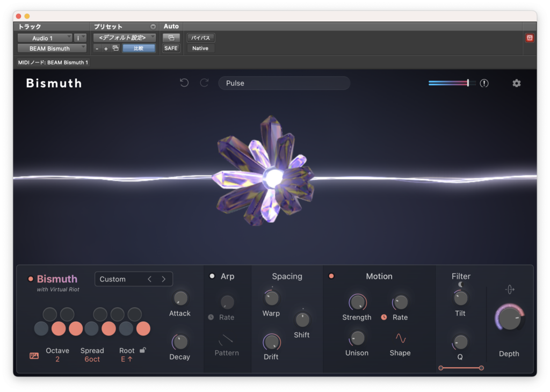Open the i insert position dropdown

click(x=80, y=38)
